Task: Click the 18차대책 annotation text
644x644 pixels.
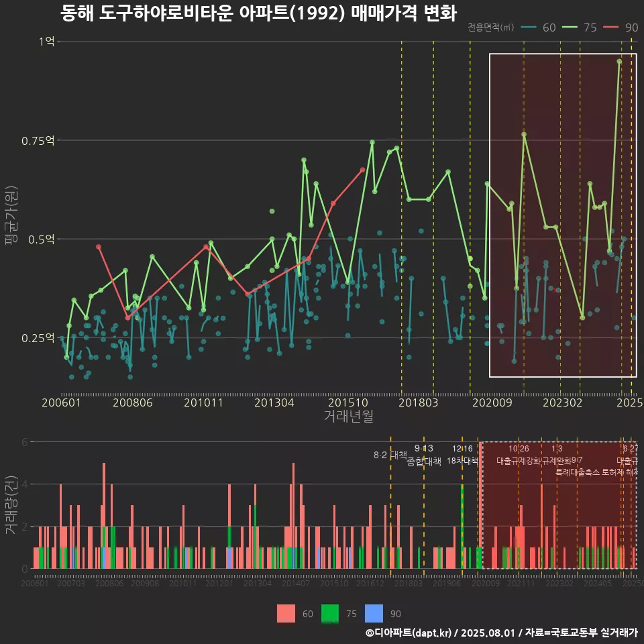Action: point(462,461)
